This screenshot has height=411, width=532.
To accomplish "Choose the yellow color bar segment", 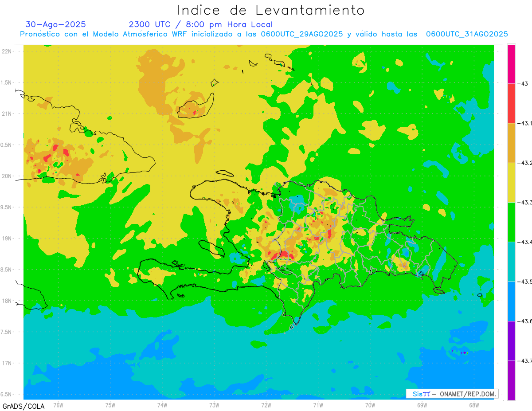I will point(511,182).
